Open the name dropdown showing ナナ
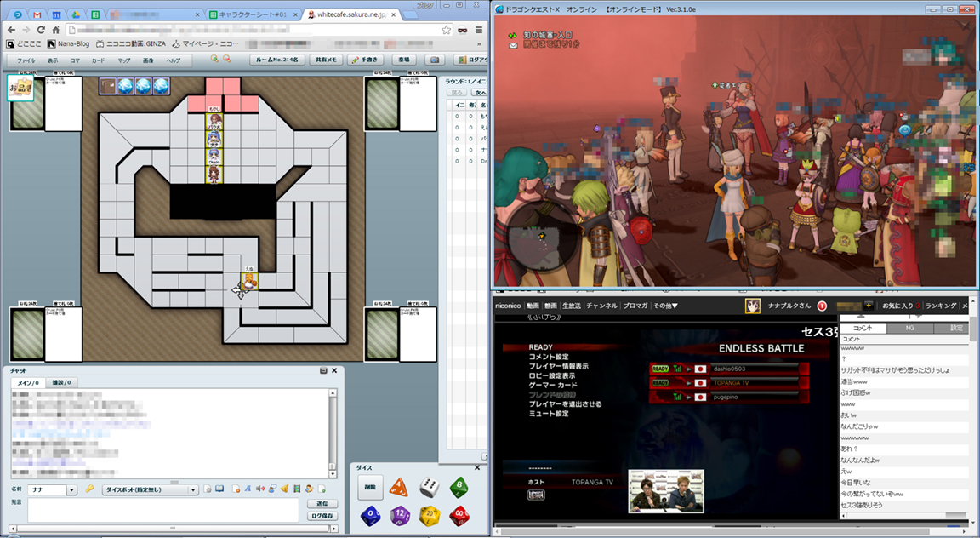The width and height of the screenshot is (980, 538). (x=71, y=489)
